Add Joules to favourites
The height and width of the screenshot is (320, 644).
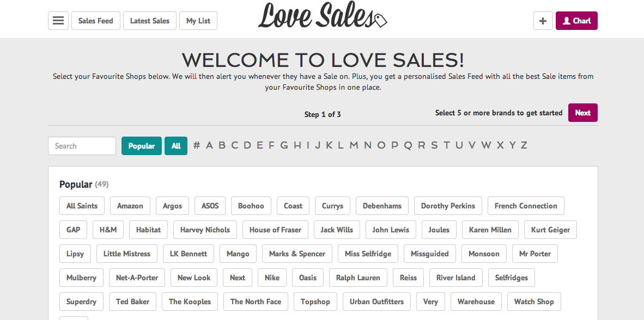(x=439, y=230)
